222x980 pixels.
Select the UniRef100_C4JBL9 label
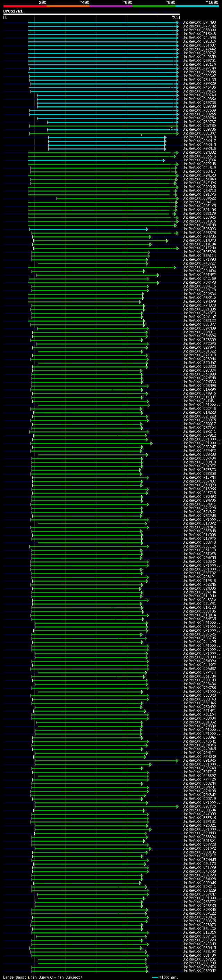coord(199,168)
